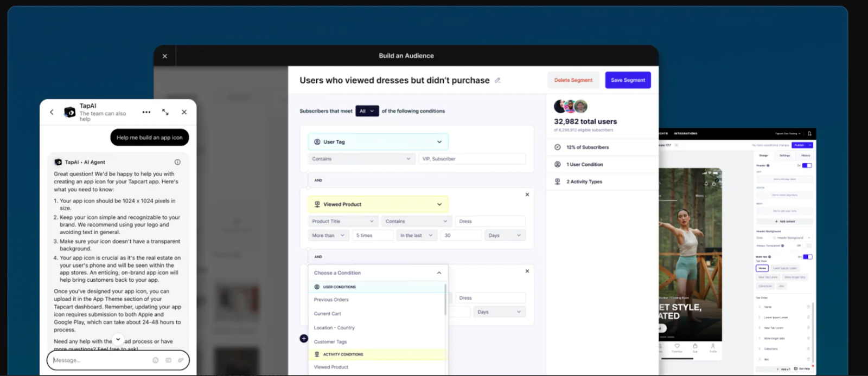Click the user avatars above total users
This screenshot has width=868, height=376.
coord(571,106)
